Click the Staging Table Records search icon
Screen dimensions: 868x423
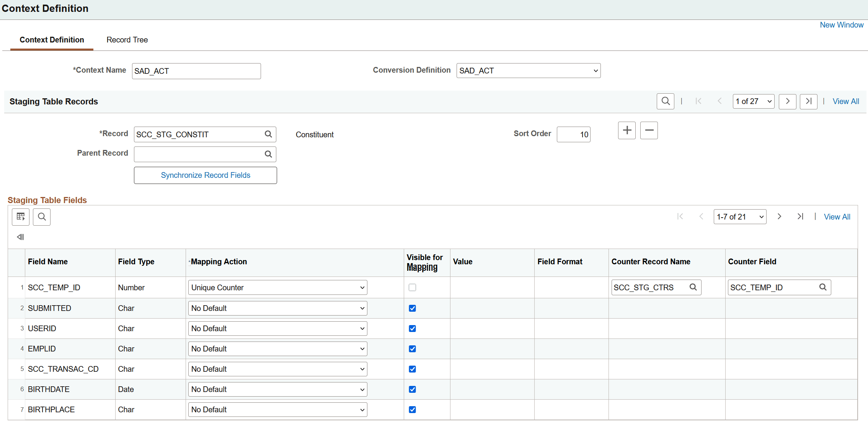click(x=665, y=101)
